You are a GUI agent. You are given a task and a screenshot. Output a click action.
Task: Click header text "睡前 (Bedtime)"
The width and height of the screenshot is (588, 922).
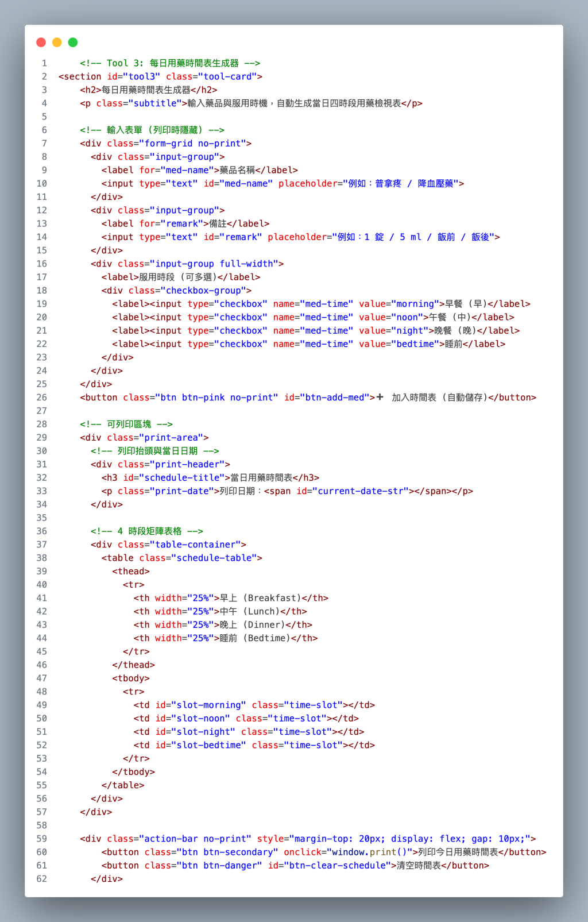[x=256, y=638]
